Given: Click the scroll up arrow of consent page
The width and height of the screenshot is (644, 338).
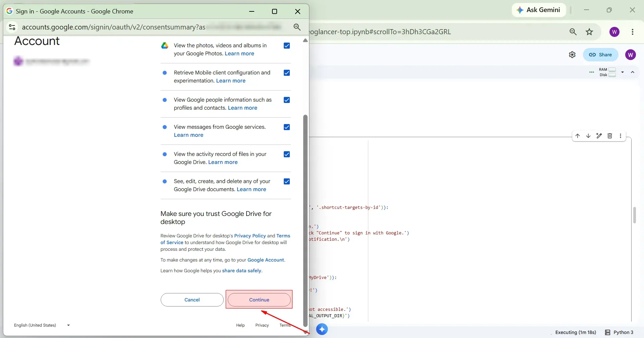Looking at the screenshot, I should [x=305, y=41].
